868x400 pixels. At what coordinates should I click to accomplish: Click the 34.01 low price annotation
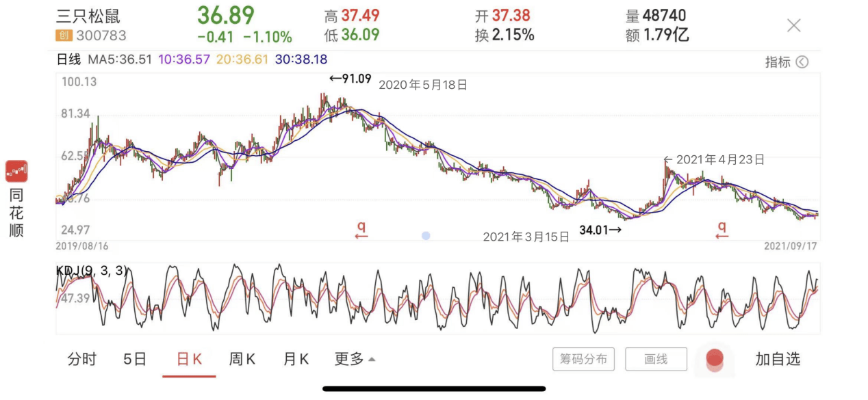601,230
